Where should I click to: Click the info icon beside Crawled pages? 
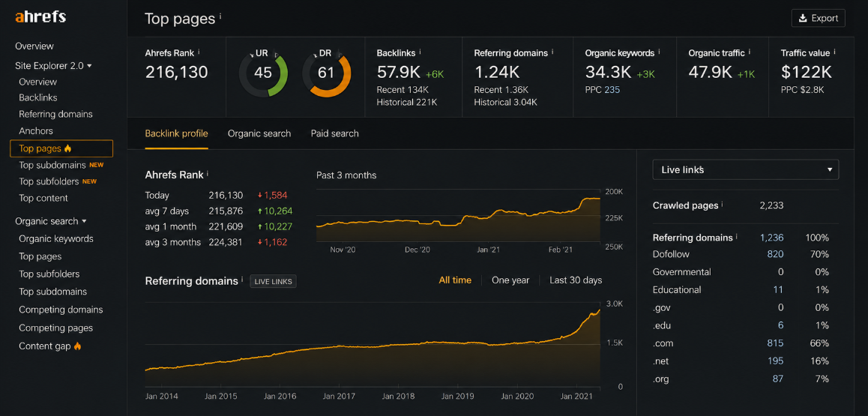723,204
